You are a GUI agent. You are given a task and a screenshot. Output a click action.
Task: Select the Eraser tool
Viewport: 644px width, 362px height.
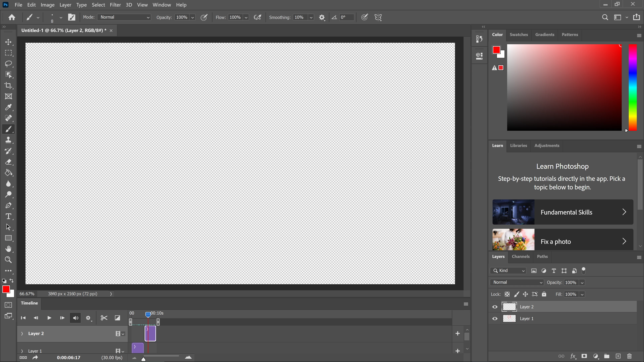(x=8, y=162)
